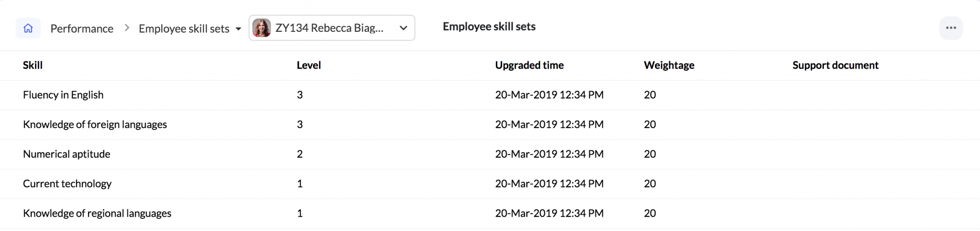Open the Employee skill sets breadcrumb dropdown arrow

coord(238,29)
